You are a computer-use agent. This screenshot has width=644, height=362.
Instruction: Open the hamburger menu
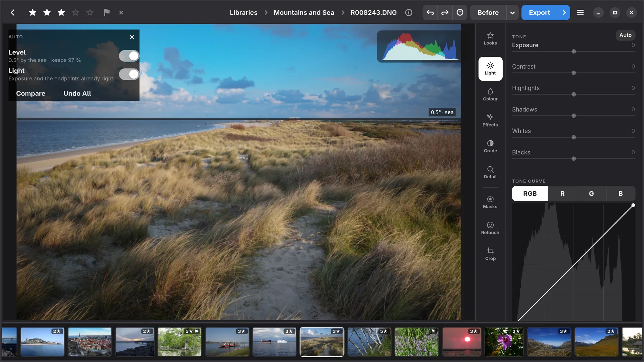580,13
